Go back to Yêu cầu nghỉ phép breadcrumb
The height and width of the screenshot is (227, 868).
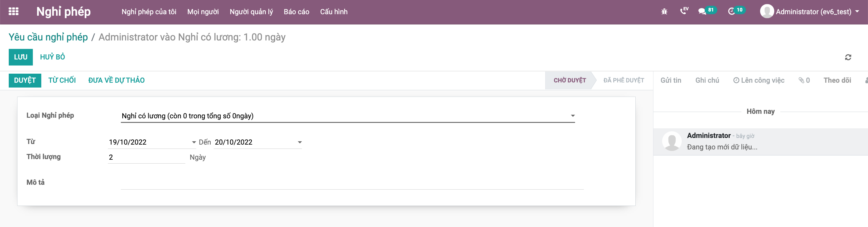point(48,37)
